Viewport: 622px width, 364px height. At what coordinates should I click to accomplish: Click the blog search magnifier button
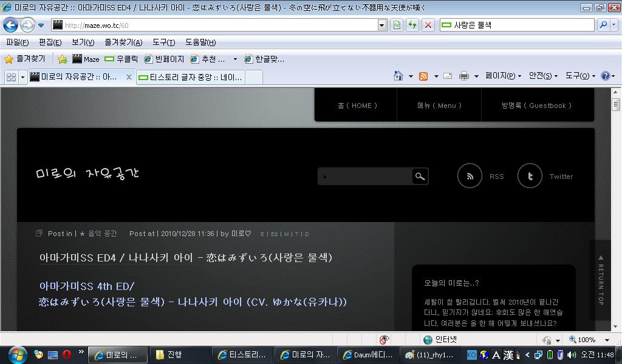click(420, 176)
